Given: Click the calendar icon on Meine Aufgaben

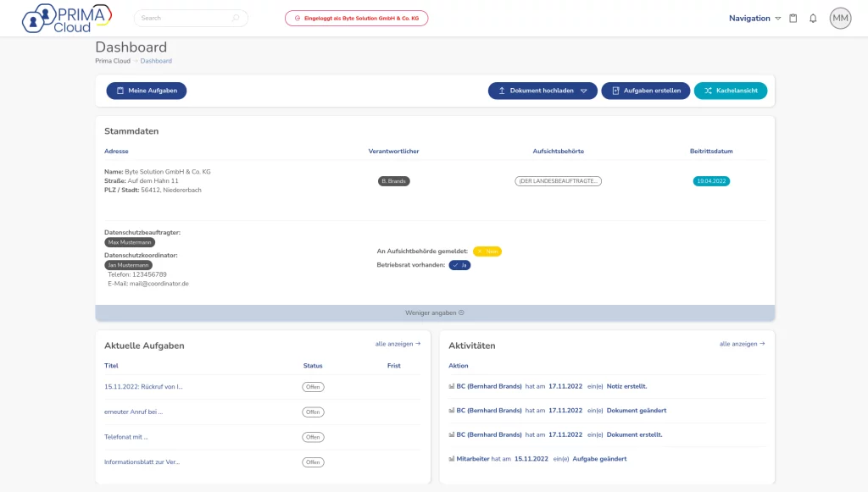Looking at the screenshot, I should [120, 91].
